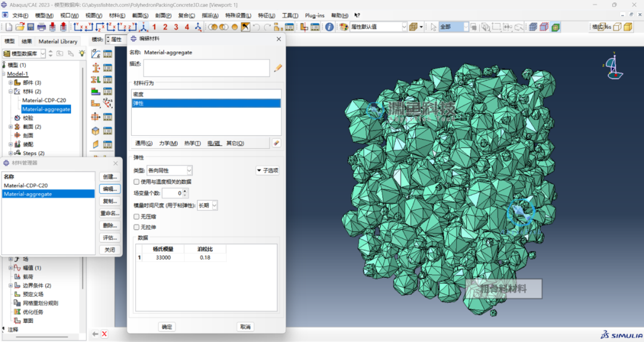Click the Print icon in toolbar

pos(42,27)
